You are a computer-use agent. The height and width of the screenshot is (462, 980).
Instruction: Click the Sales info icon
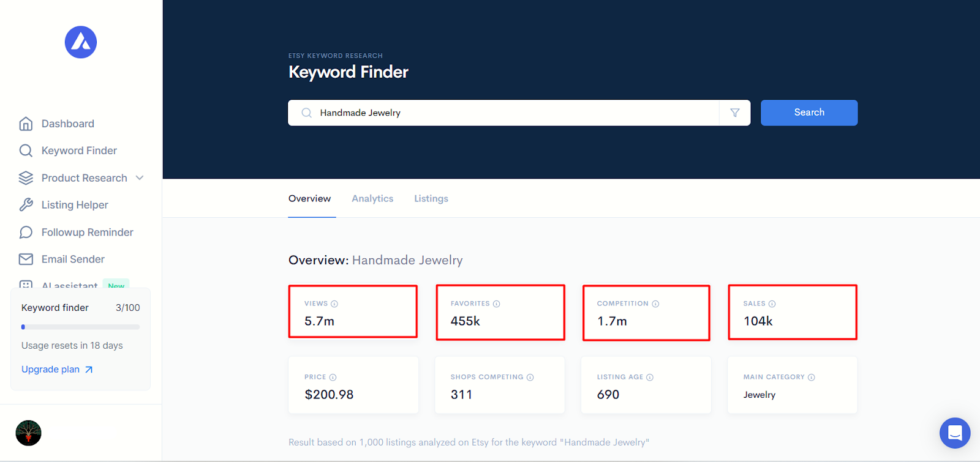[772, 304]
